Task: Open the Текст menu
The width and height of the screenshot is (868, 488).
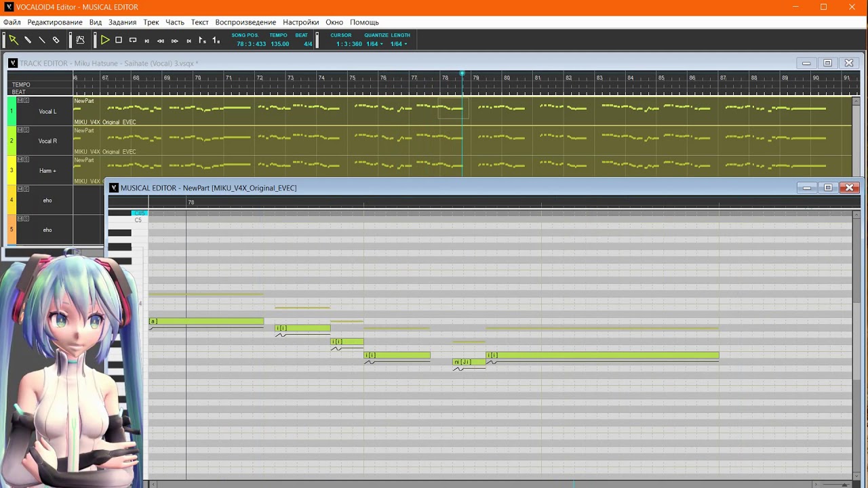Action: click(199, 22)
